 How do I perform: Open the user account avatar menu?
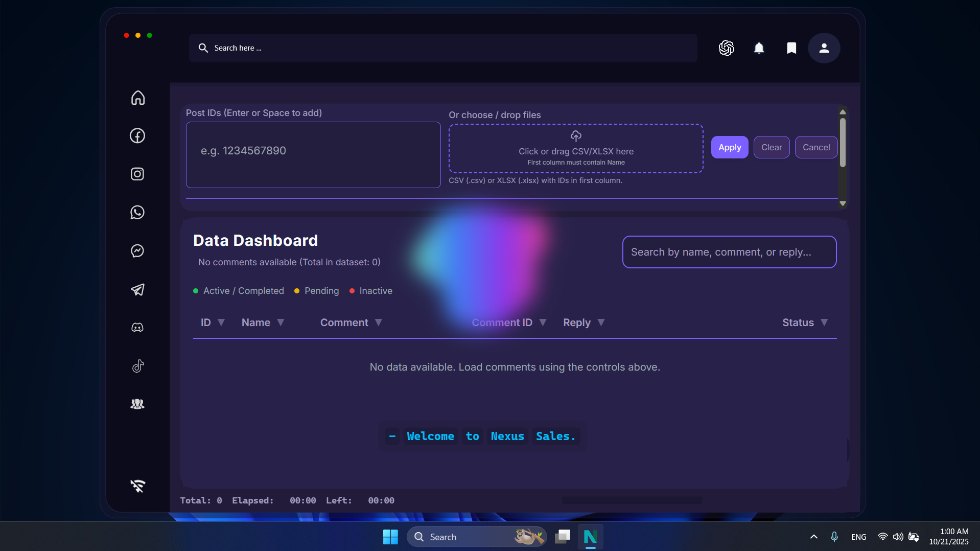click(824, 48)
